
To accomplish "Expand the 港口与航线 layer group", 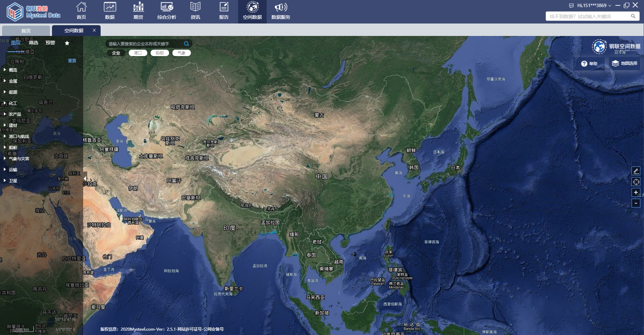I will 5,136.
